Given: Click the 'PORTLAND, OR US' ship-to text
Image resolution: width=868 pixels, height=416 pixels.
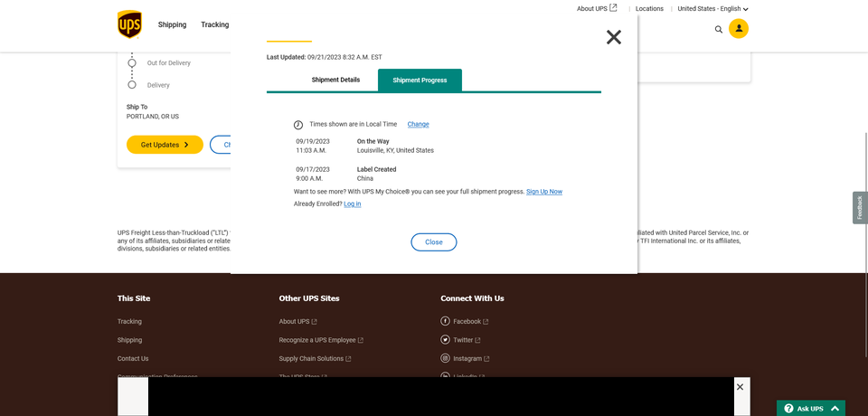Looking at the screenshot, I should 153,117.
